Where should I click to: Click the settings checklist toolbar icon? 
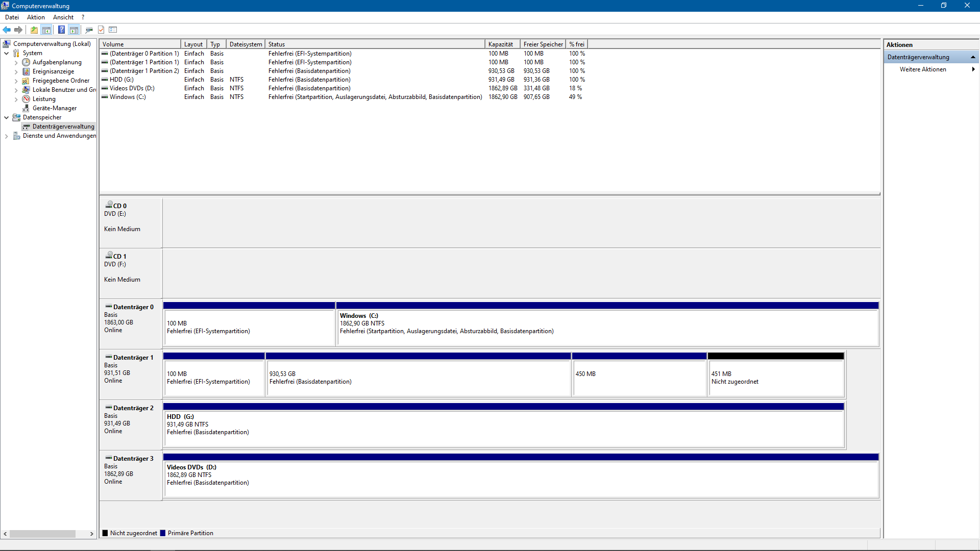(x=113, y=30)
